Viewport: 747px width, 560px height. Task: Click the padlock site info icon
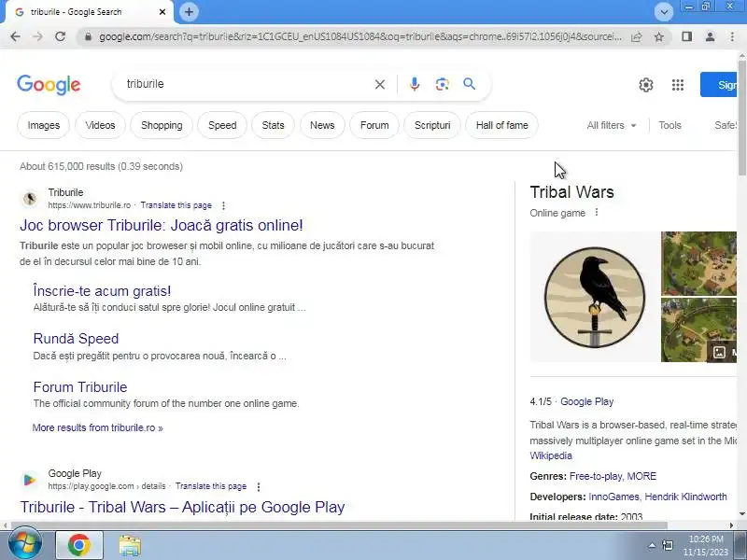pos(88,36)
